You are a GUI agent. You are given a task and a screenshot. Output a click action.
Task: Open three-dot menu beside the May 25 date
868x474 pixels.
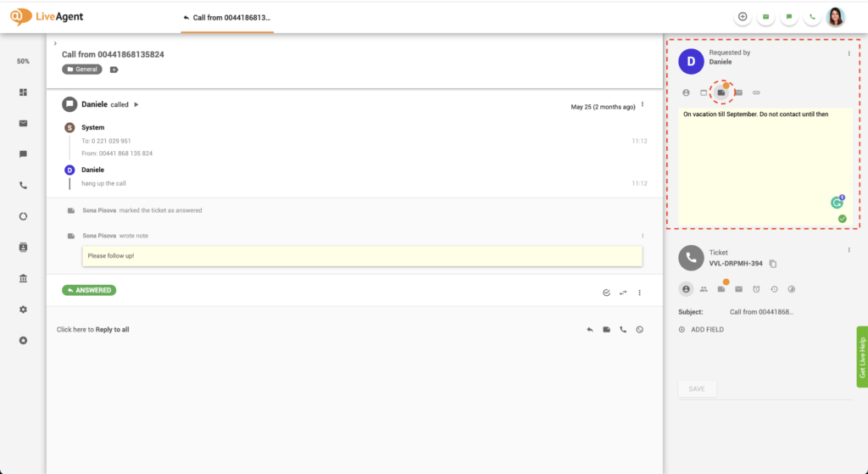click(643, 104)
